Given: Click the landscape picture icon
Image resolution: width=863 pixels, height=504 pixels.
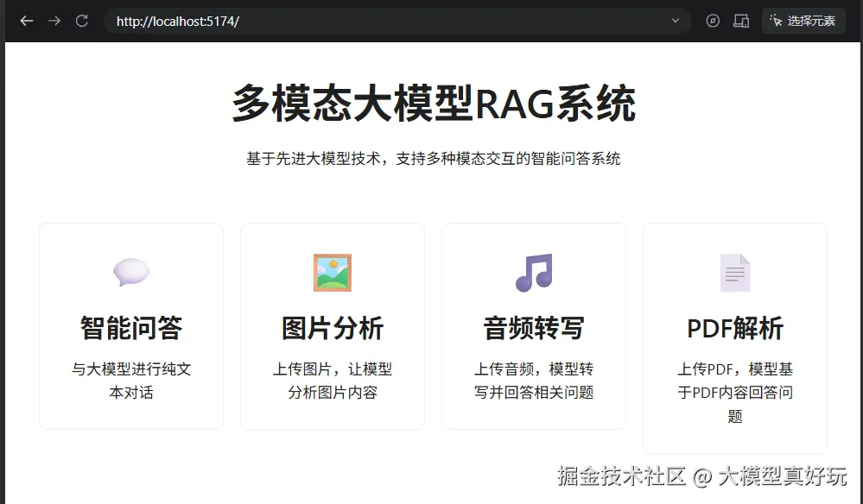Looking at the screenshot, I should pyautogui.click(x=333, y=272).
